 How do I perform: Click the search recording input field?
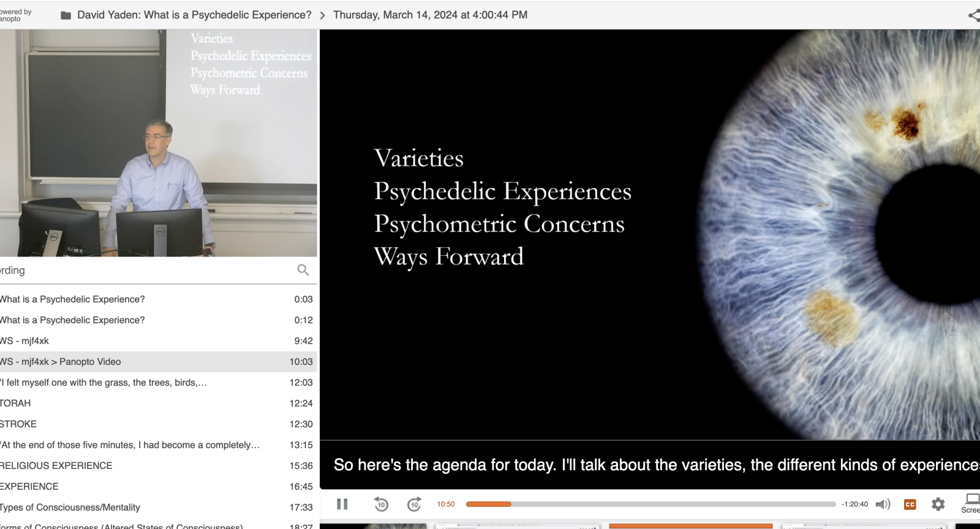point(147,270)
